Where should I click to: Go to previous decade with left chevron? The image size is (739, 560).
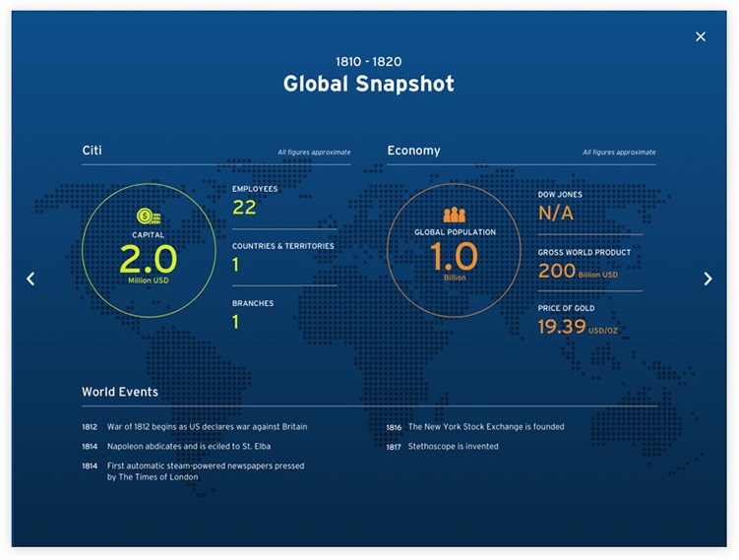point(31,279)
